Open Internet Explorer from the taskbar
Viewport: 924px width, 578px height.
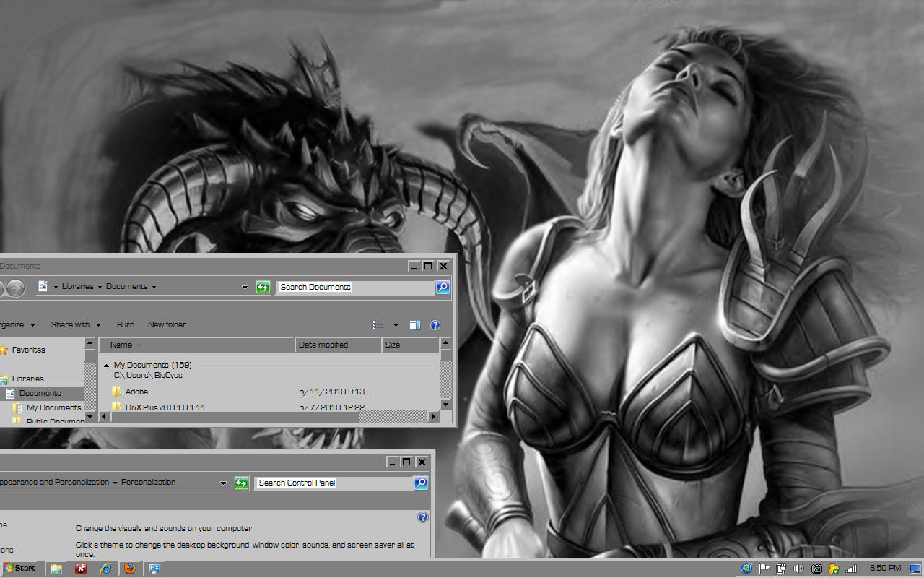click(x=106, y=569)
